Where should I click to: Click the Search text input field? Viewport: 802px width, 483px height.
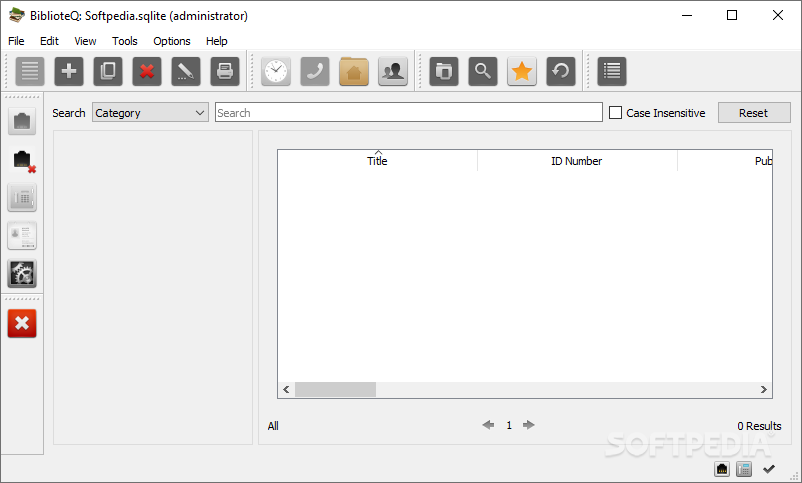tap(409, 113)
